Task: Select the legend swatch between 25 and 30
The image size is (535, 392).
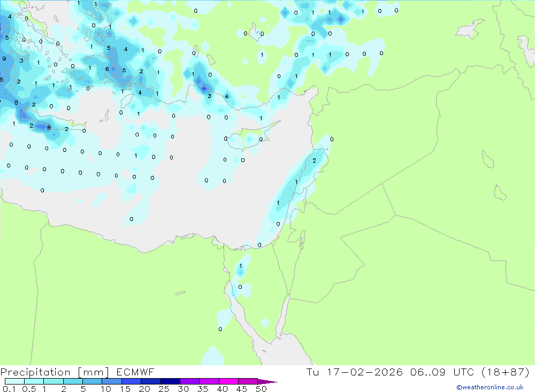Action: pos(170,381)
